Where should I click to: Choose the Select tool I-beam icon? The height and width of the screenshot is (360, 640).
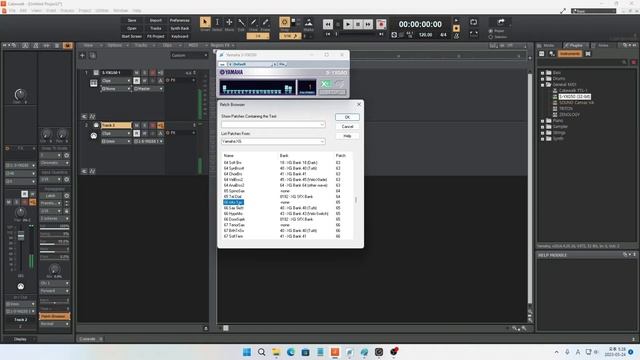[217, 22]
